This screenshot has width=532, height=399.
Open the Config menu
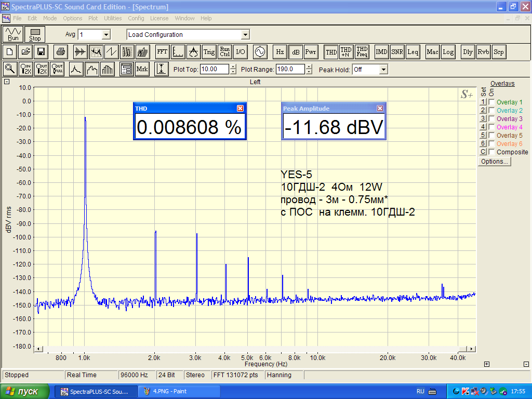[136, 18]
